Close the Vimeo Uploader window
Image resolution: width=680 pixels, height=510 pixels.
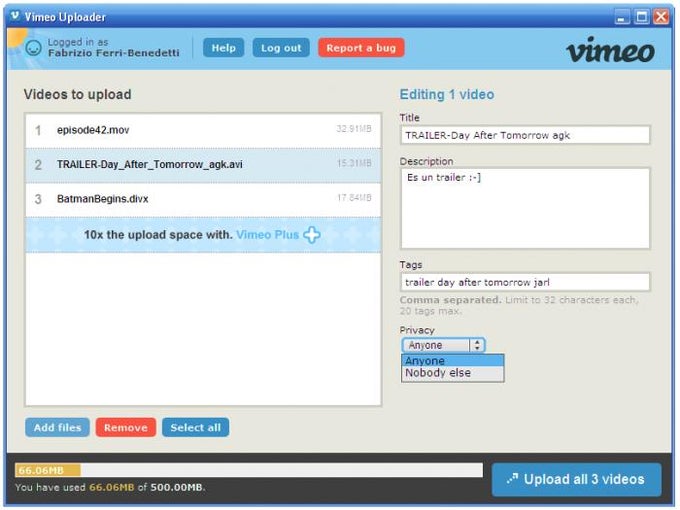661,17
